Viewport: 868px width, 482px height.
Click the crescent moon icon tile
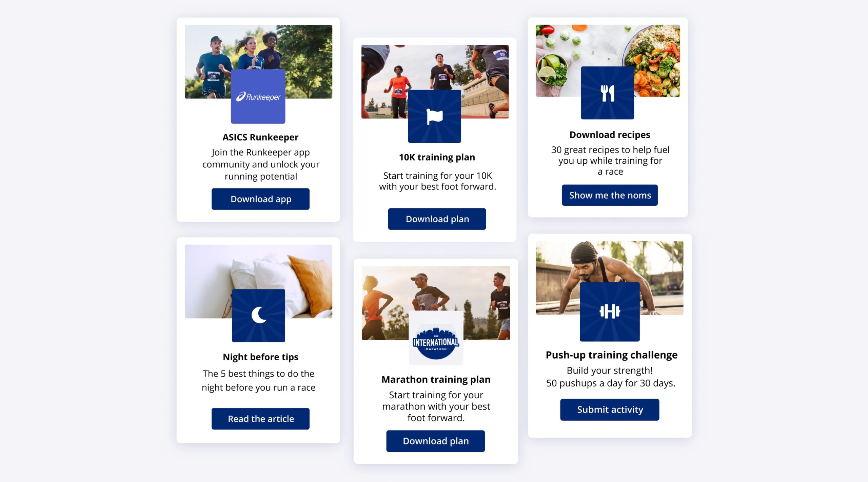258,316
